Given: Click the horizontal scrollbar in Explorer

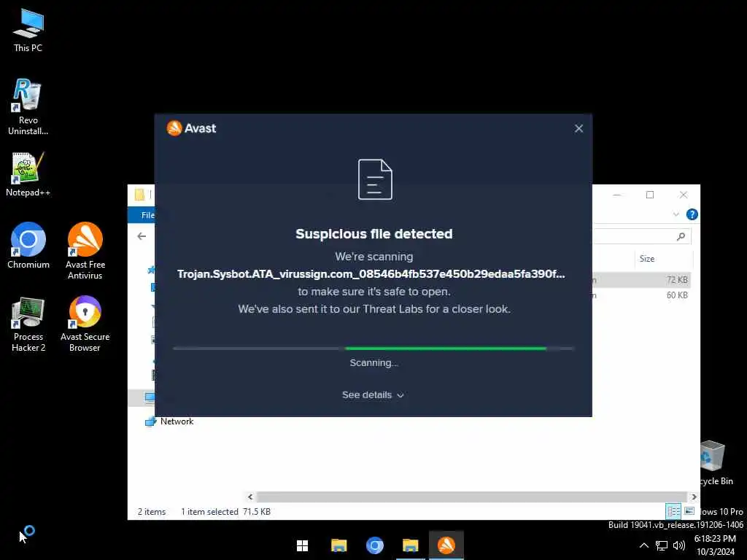Looking at the screenshot, I should [x=471, y=497].
